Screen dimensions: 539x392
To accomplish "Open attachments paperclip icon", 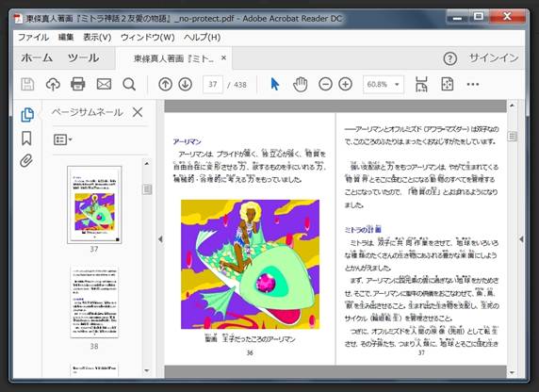I will coord(26,160).
